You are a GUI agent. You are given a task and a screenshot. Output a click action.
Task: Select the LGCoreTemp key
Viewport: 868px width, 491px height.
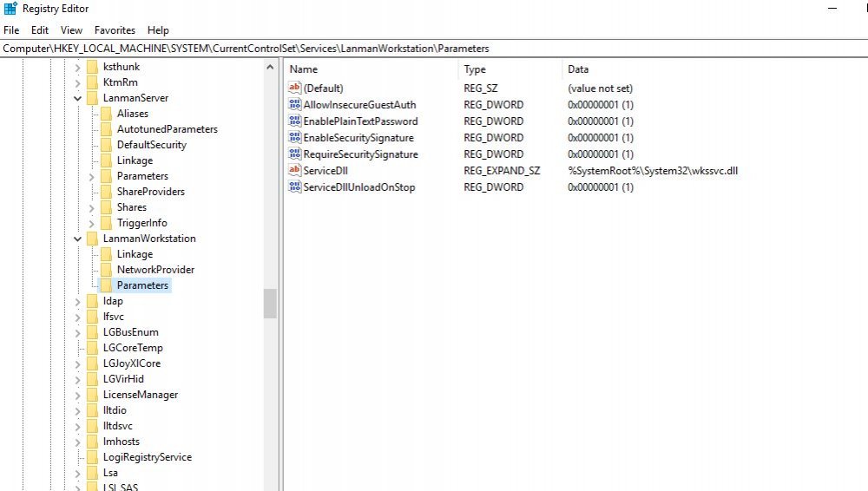tap(133, 348)
